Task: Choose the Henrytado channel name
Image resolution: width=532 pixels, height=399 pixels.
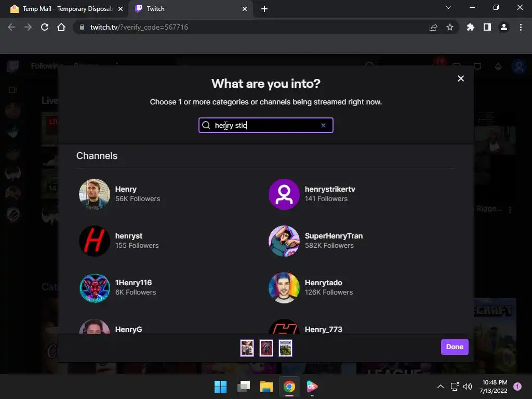Action: (x=323, y=283)
